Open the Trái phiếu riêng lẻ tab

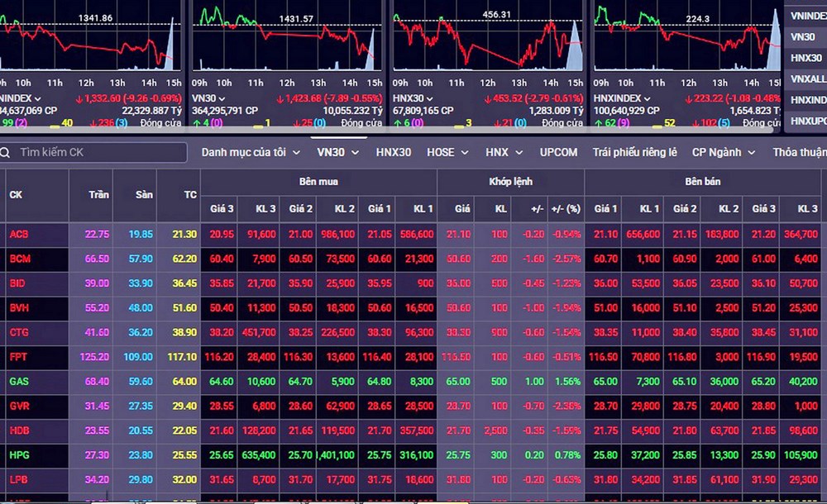634,152
